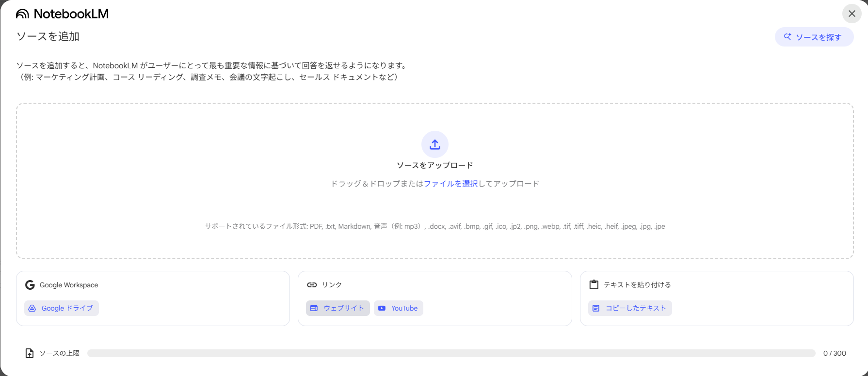The width and height of the screenshot is (868, 376).
Task: Click the ソースの上限 label
Action: click(x=59, y=353)
